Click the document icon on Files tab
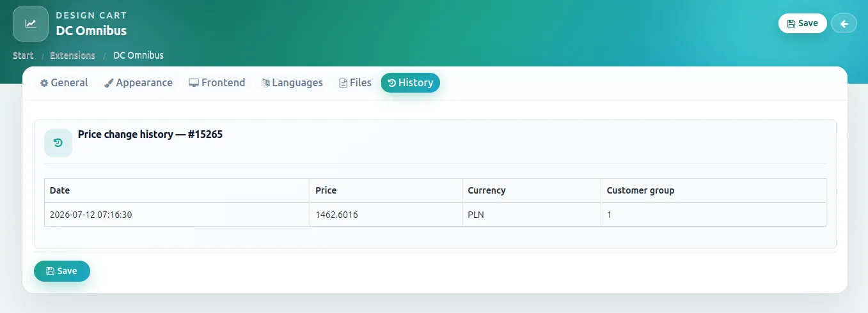 click(x=343, y=83)
